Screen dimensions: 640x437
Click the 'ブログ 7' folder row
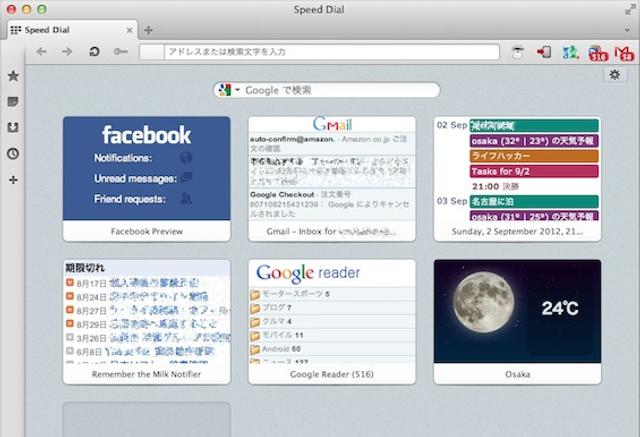(332, 308)
